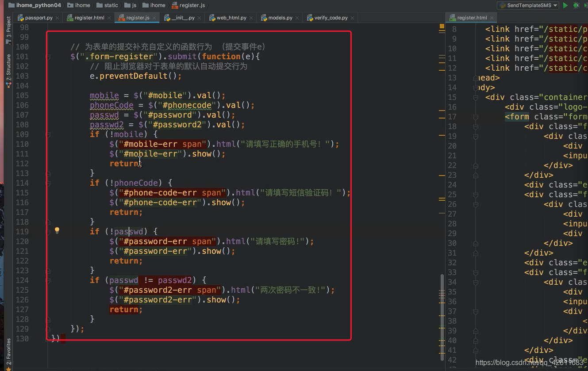Open the 1: Project tool window
Image resolution: width=588 pixels, height=371 pixels.
point(8,29)
